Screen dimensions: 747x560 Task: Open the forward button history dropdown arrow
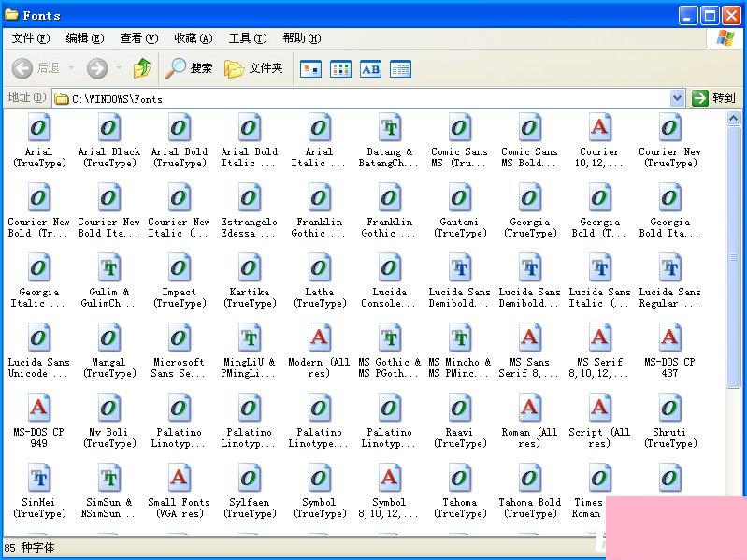tap(119, 68)
